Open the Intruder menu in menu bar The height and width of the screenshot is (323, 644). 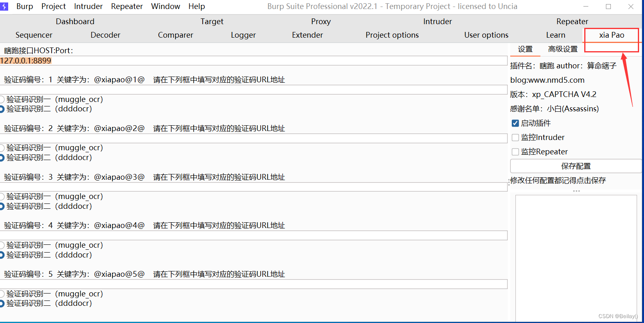click(x=88, y=7)
